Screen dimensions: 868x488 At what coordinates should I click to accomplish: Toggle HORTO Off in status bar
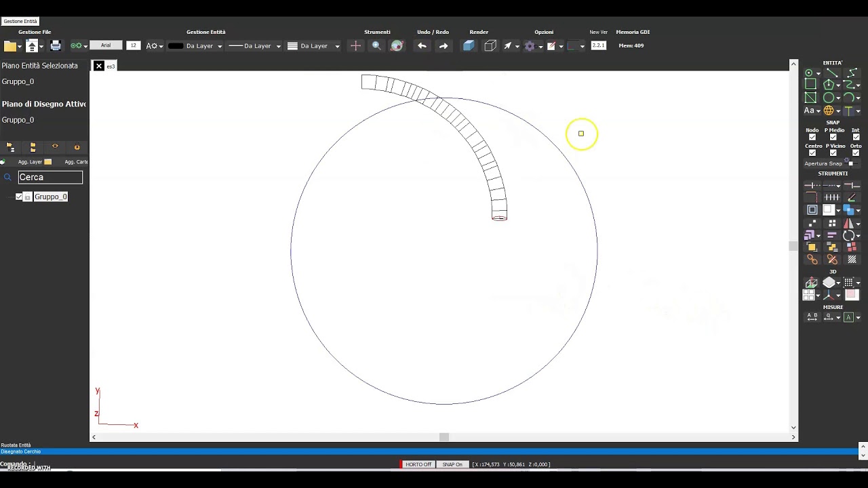click(x=418, y=464)
